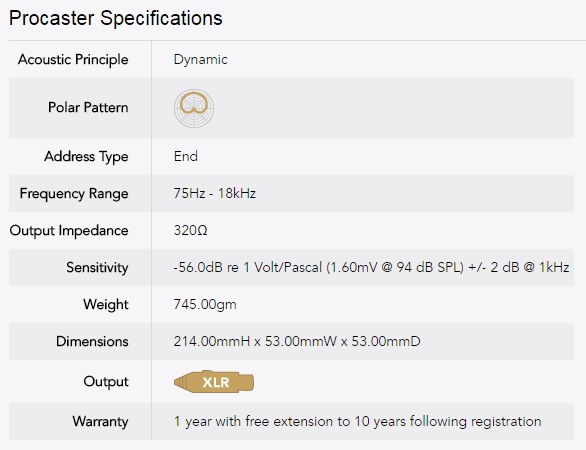Select the Acoustic Principle label
586x450 pixels.
click(x=73, y=59)
